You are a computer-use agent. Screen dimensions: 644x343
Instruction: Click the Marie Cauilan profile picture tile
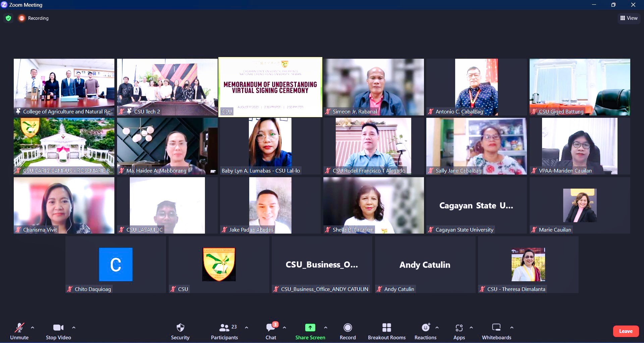tap(580, 205)
